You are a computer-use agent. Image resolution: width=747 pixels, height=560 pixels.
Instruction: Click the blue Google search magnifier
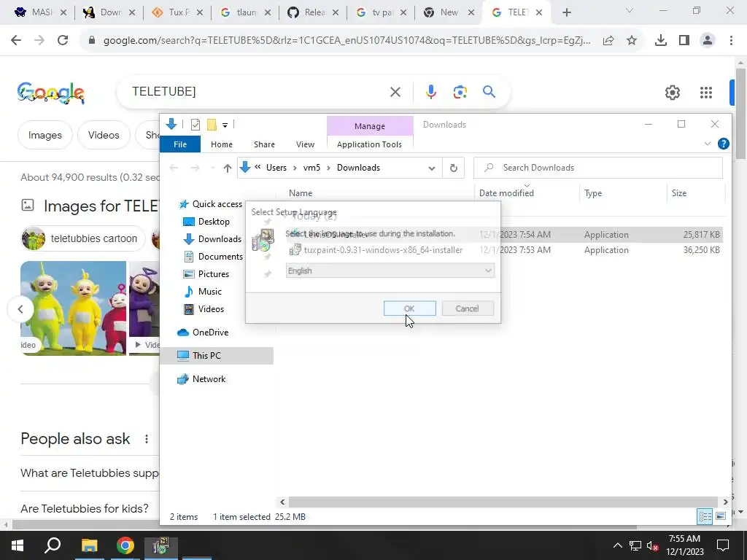click(x=489, y=91)
